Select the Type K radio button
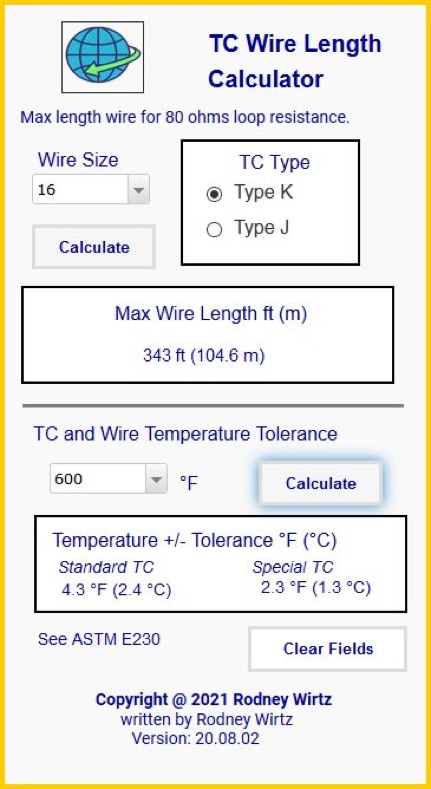The width and height of the screenshot is (431, 789). pos(214,194)
